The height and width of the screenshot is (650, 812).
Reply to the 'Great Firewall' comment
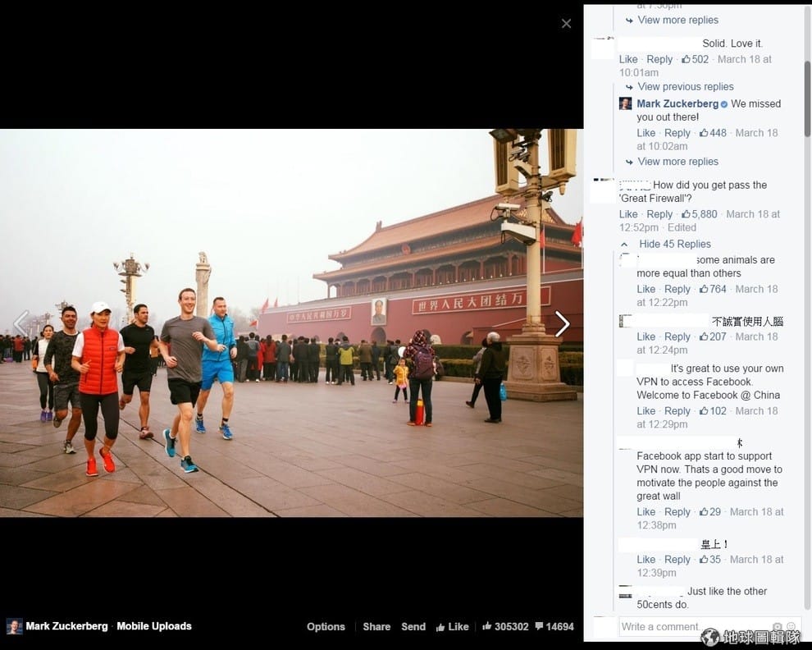click(x=659, y=214)
